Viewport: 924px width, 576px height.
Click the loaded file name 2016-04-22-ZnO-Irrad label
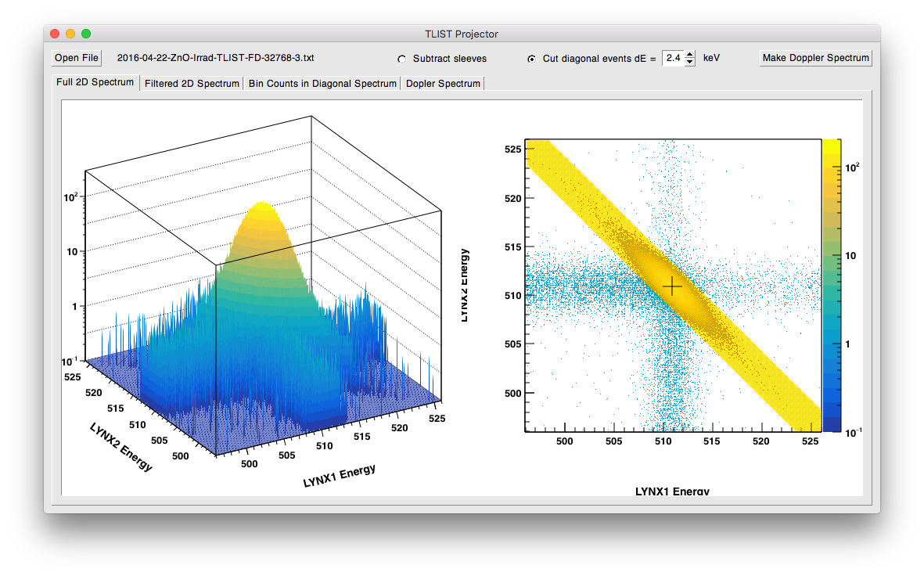coord(215,58)
